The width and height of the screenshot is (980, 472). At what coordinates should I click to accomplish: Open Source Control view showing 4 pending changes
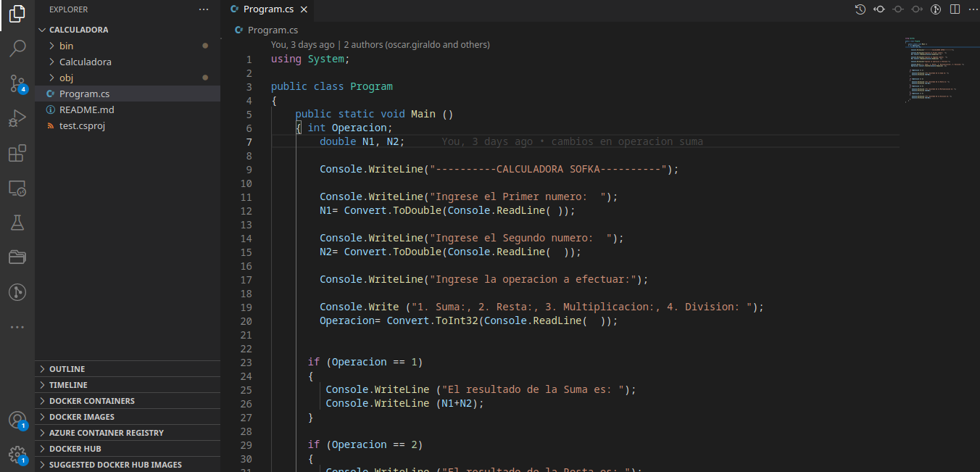pyautogui.click(x=17, y=83)
